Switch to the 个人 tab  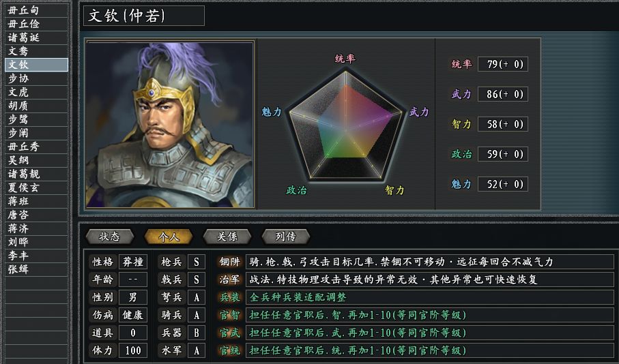(x=168, y=237)
